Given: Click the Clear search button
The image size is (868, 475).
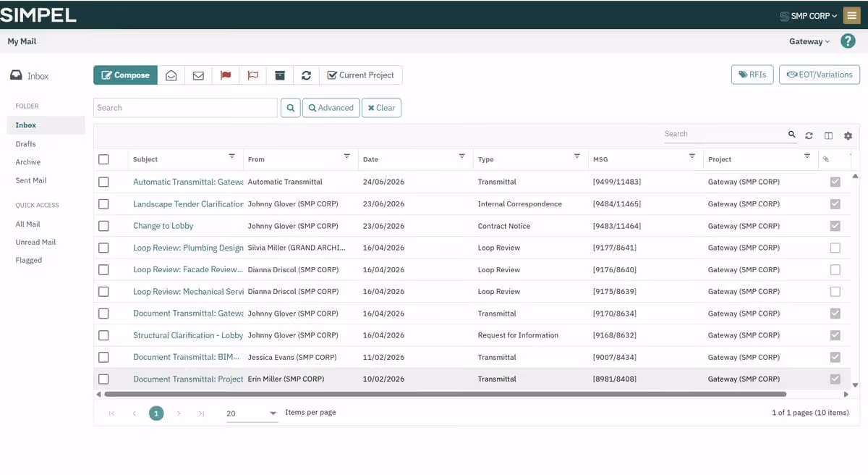Looking at the screenshot, I should pyautogui.click(x=381, y=108).
